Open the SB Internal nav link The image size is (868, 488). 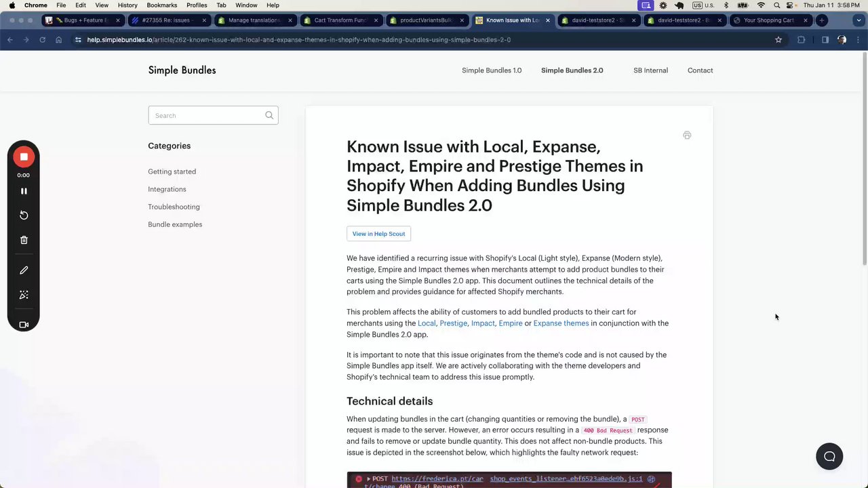(x=650, y=70)
